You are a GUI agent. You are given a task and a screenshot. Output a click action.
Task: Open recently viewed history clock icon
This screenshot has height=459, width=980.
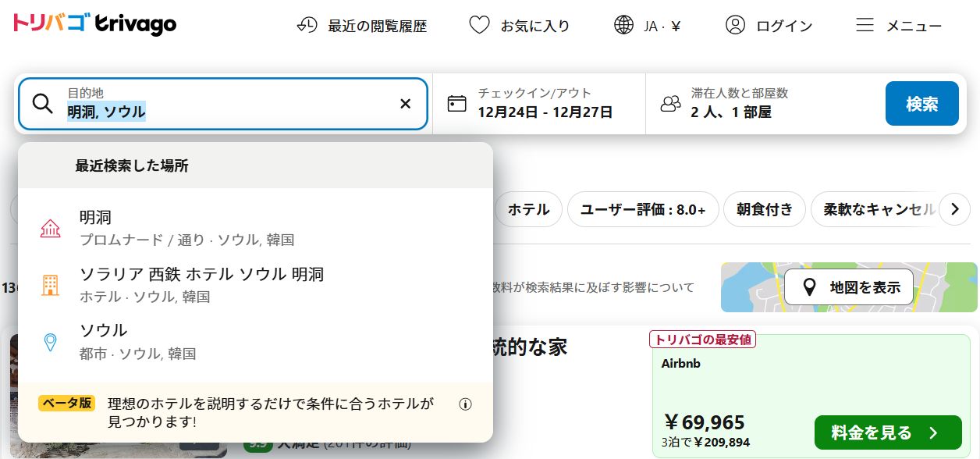click(x=307, y=25)
